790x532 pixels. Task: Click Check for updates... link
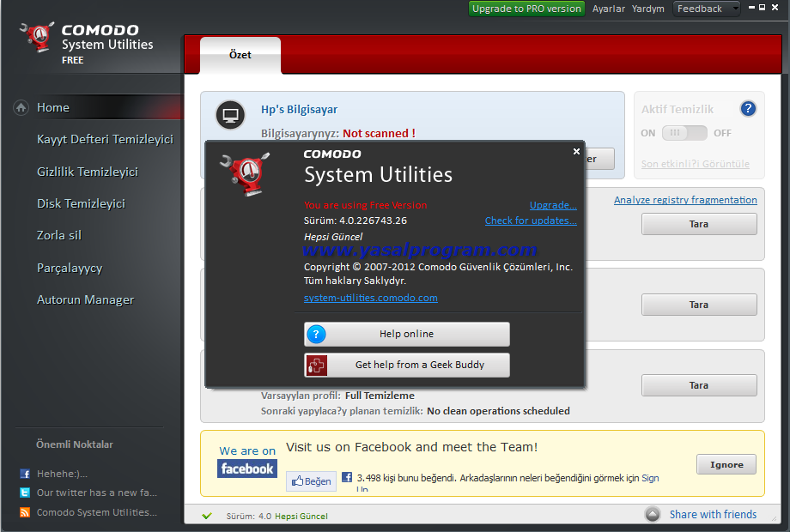(531, 221)
